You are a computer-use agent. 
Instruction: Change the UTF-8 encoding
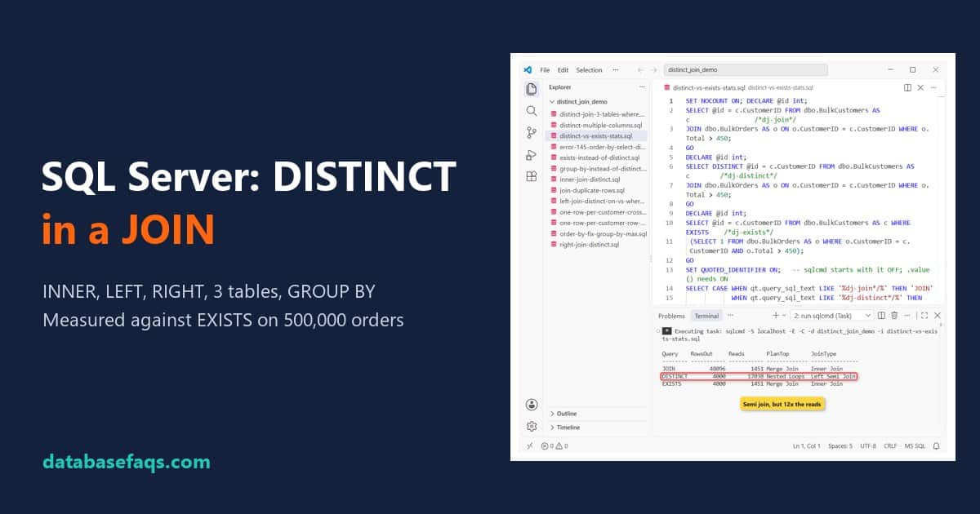point(868,446)
